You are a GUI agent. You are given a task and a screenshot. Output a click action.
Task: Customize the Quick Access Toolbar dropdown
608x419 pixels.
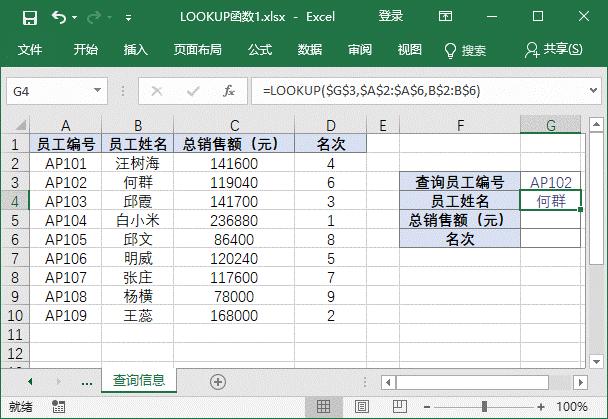tap(128, 18)
